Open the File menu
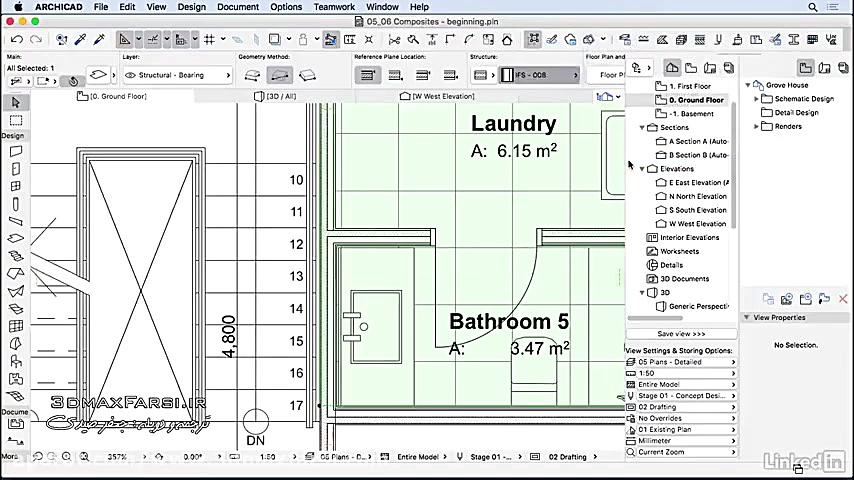Image resolution: width=854 pixels, height=480 pixels. (x=101, y=7)
